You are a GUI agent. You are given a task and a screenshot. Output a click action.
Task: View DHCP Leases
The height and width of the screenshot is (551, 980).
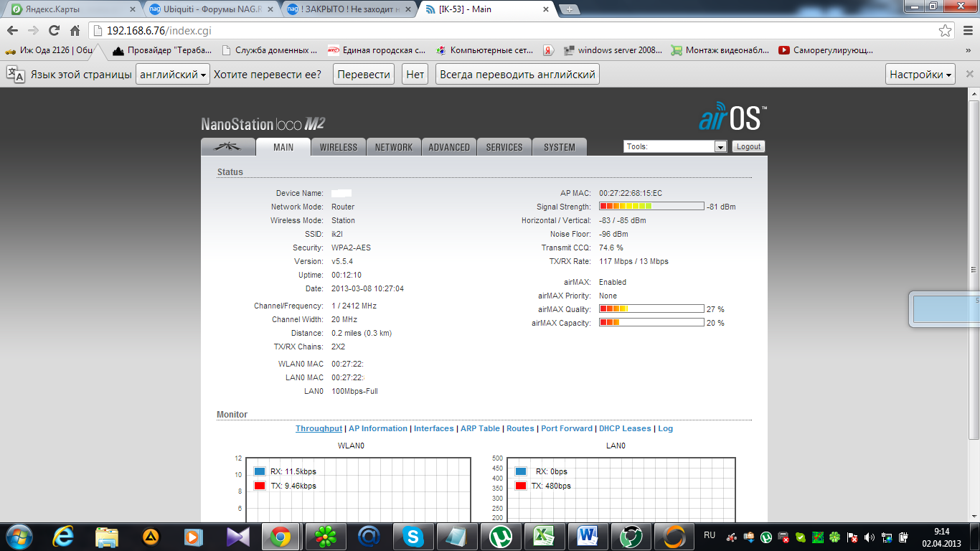[x=625, y=428]
